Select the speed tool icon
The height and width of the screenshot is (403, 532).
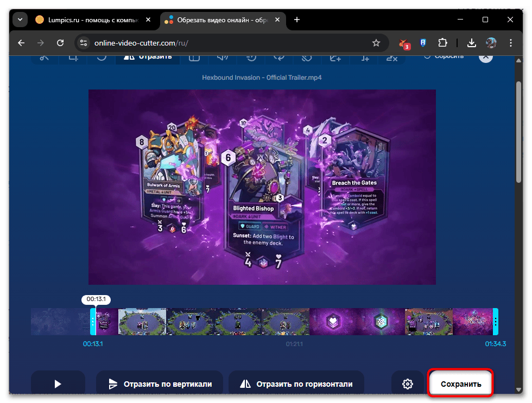point(251,57)
